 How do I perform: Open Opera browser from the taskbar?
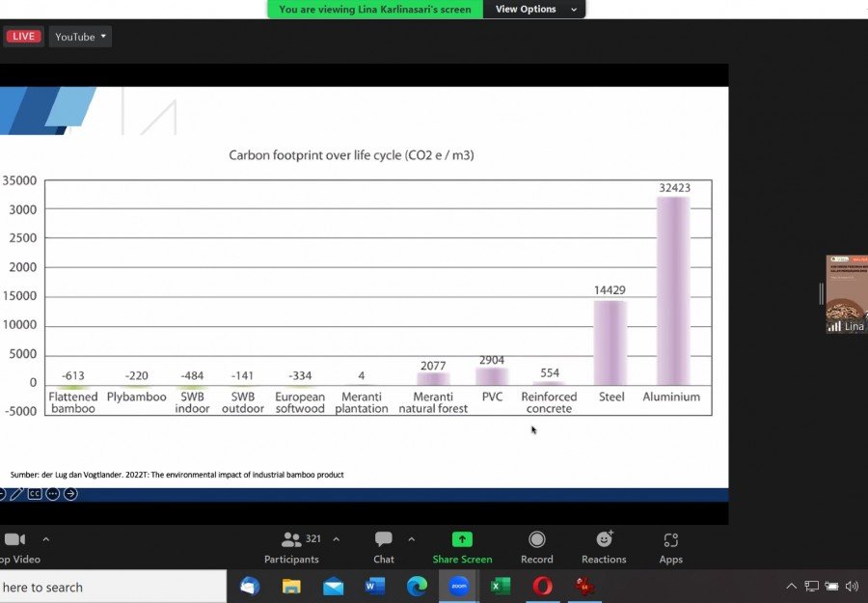click(x=542, y=586)
